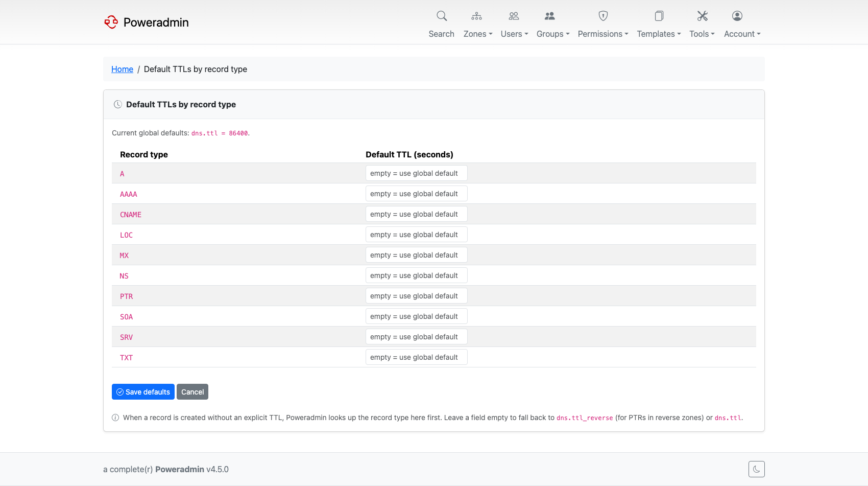868x486 pixels.
Task: Click the LOC record type label
Action: click(126, 235)
